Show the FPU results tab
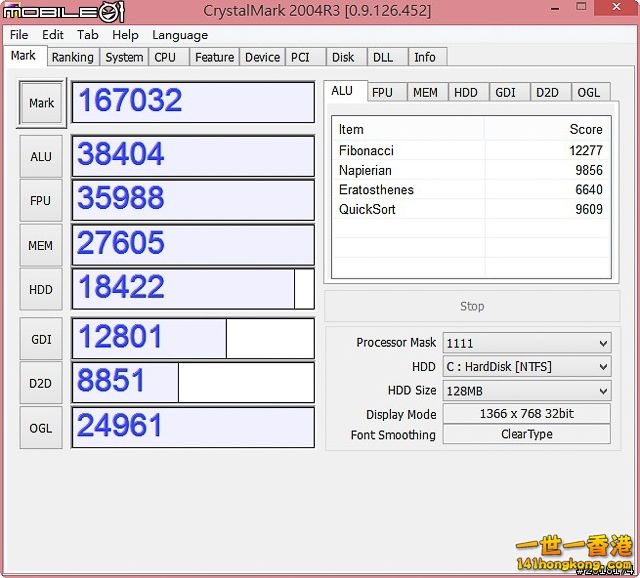 pyautogui.click(x=382, y=92)
